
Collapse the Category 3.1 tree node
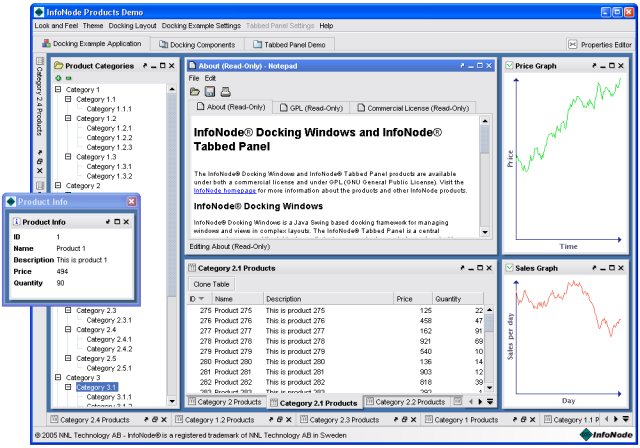pyautogui.click(x=68, y=387)
